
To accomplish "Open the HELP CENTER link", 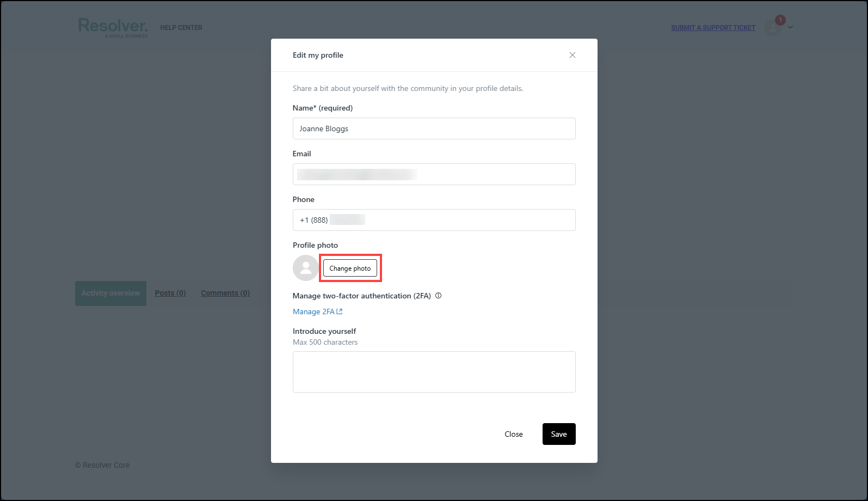I will tap(181, 28).
